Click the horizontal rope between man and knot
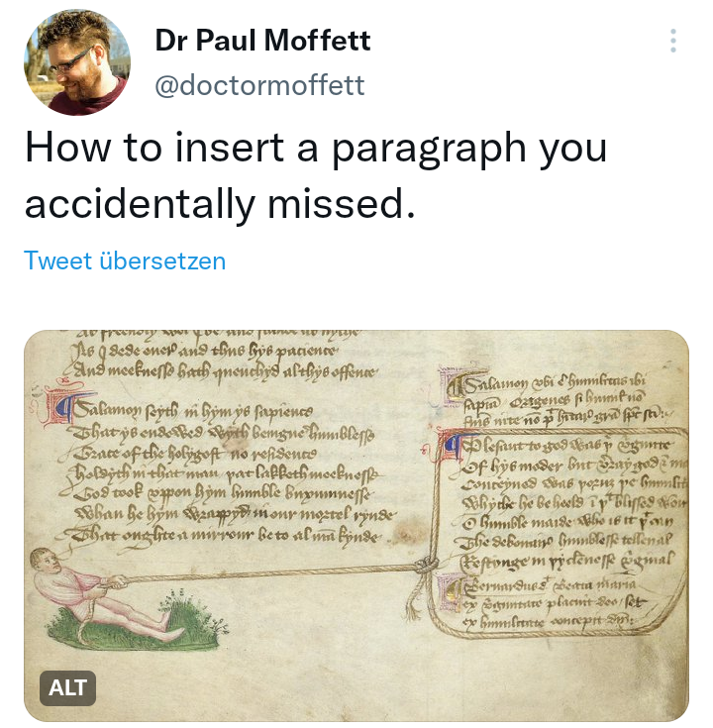The image size is (713, 728). tap(269, 573)
